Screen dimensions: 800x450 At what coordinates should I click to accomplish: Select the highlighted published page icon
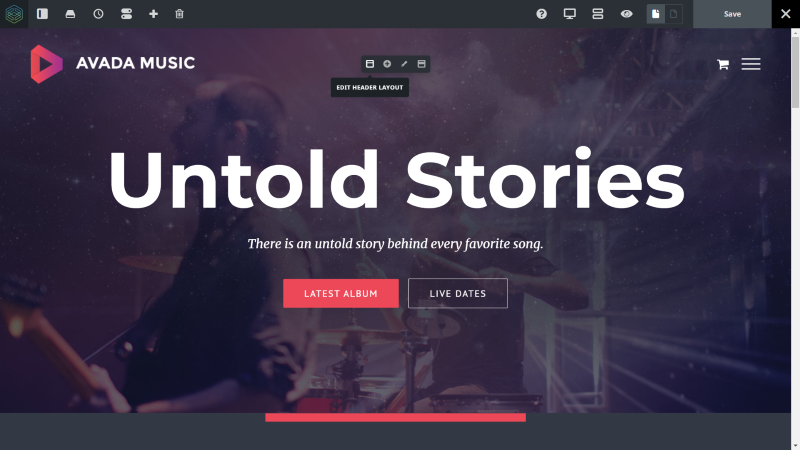(656, 14)
